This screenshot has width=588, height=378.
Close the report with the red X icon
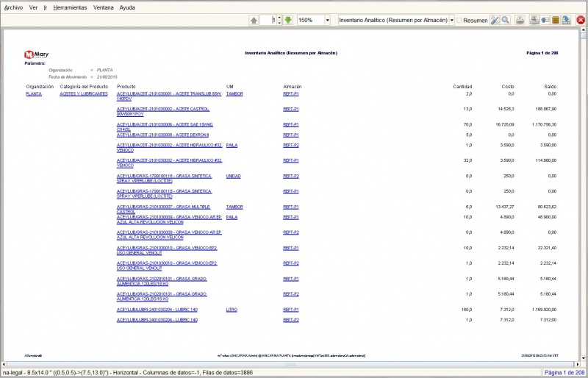581,21
